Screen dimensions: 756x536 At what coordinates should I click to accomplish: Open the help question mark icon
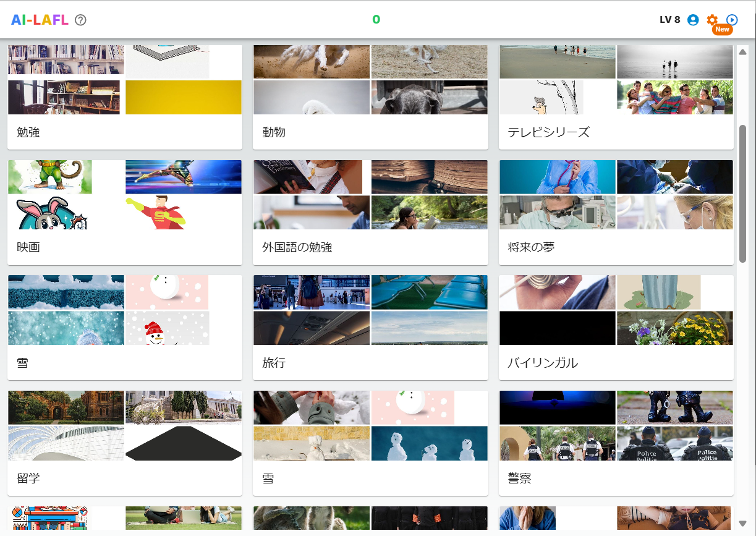pyautogui.click(x=80, y=20)
